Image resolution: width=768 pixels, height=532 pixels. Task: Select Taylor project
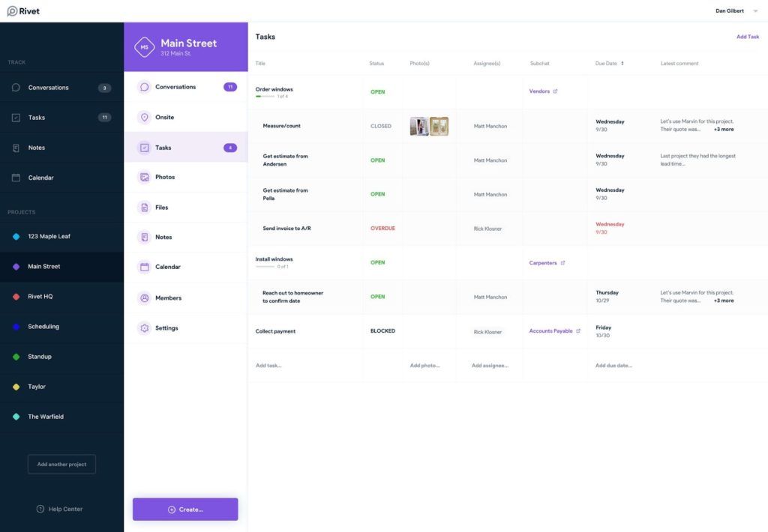(61, 387)
